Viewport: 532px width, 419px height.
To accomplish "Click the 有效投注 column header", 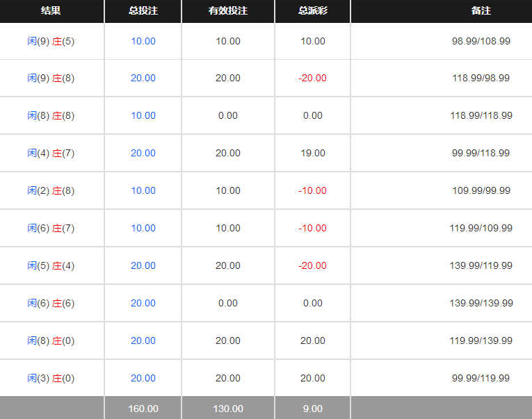I will click(228, 11).
